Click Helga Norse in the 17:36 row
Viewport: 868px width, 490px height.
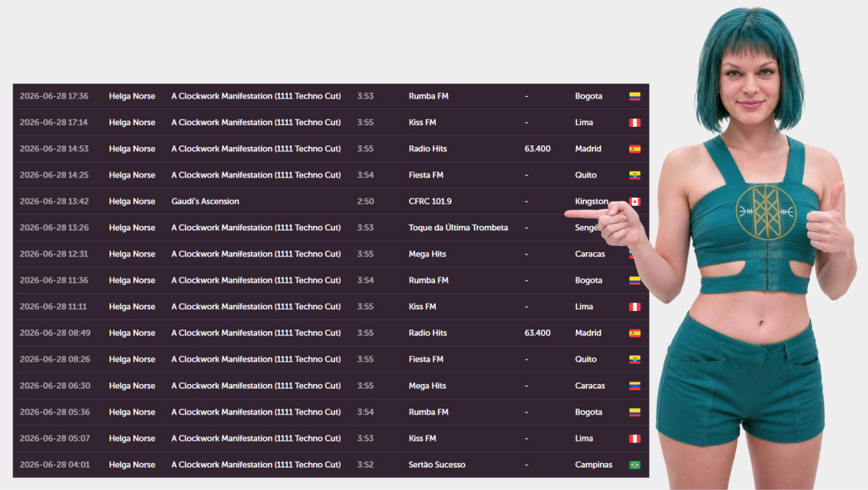pyautogui.click(x=132, y=96)
